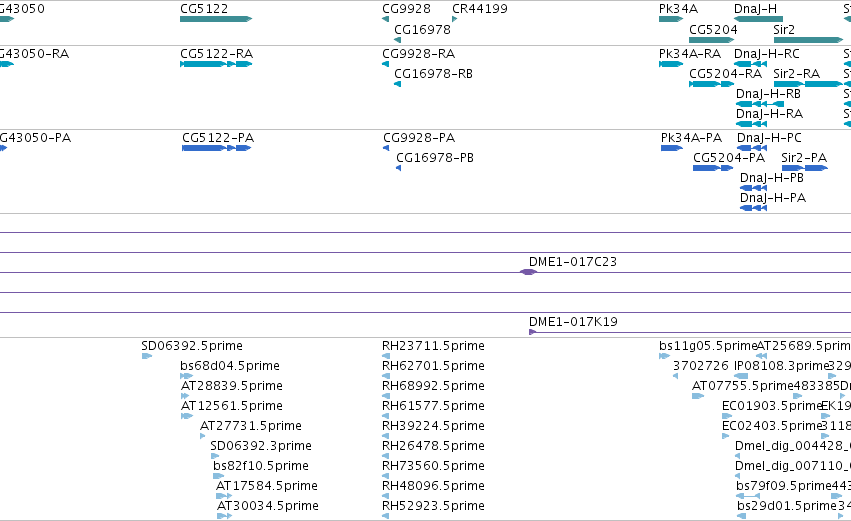Click the EC01903.5prime EST label
The image size is (851, 521).
point(772,406)
